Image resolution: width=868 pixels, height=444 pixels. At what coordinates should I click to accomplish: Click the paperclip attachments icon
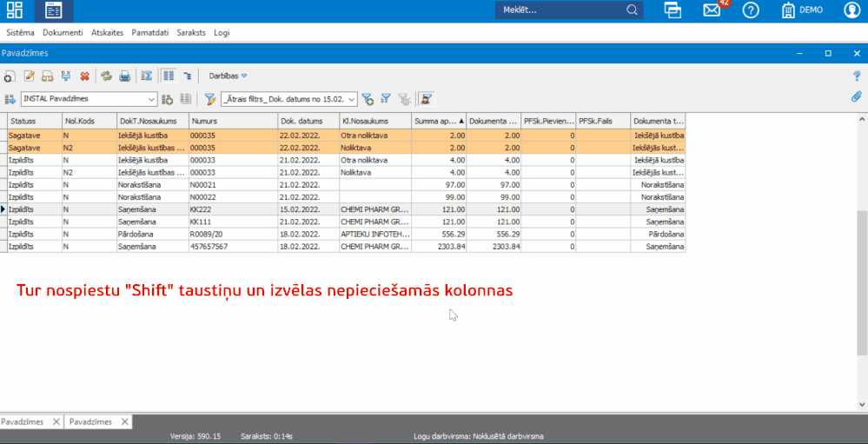tap(856, 96)
